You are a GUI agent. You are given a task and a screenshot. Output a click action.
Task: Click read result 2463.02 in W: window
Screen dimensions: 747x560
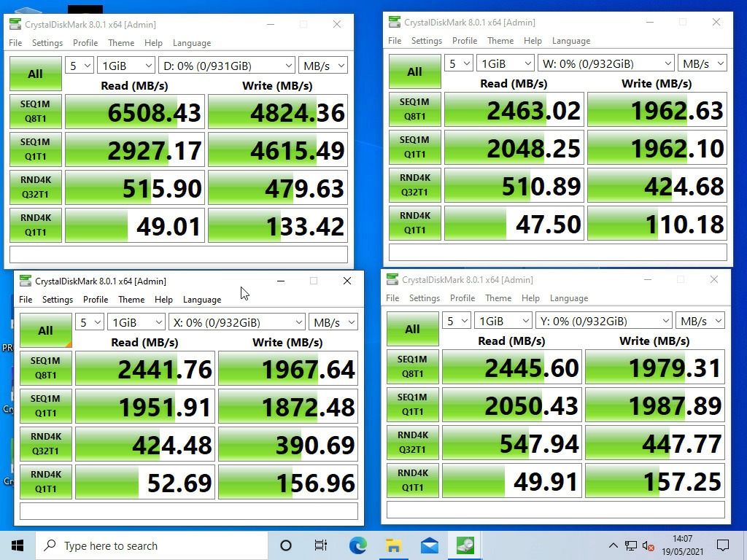[514, 109]
